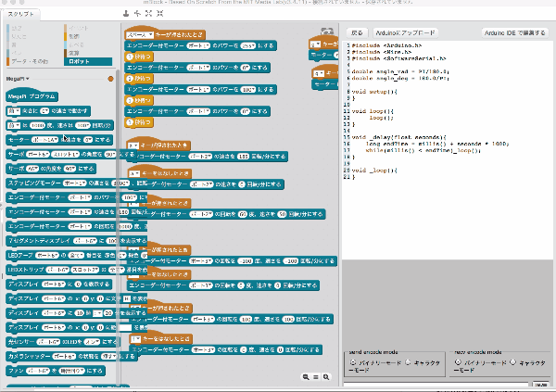This screenshot has width=556, height=392.
Task: Select the イベント block category
Action: 78,28
